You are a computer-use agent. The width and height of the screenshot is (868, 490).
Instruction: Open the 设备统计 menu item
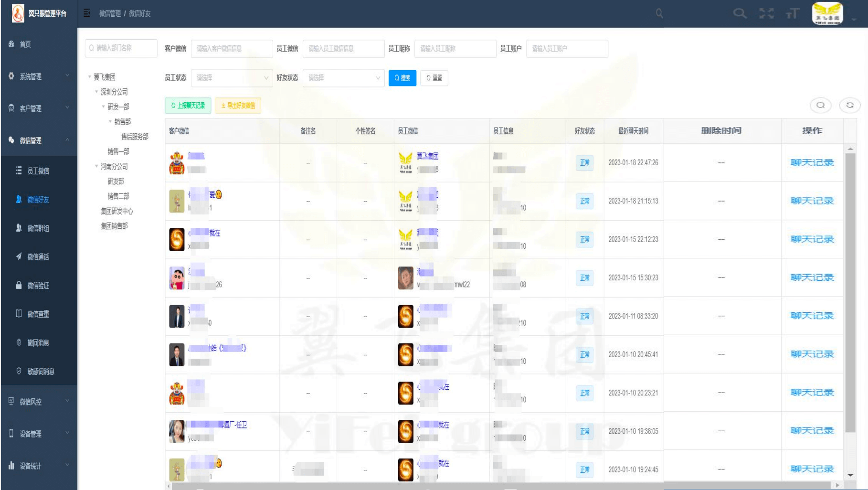[x=39, y=465]
